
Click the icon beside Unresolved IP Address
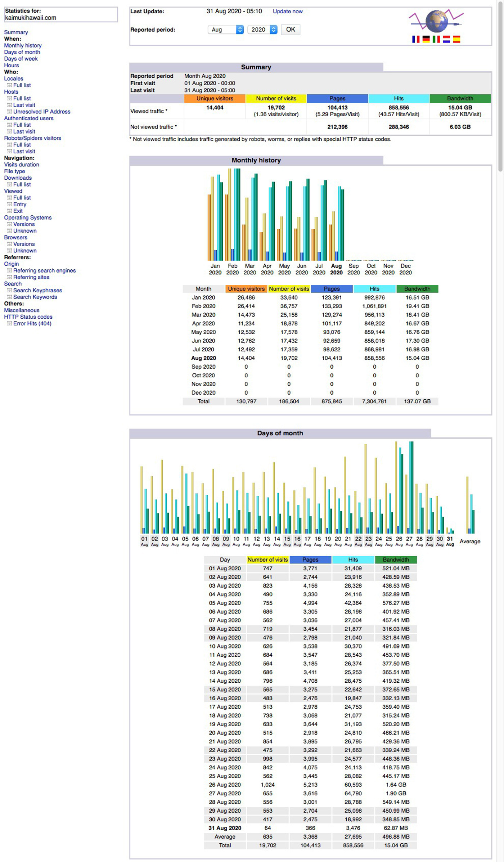coord(9,112)
